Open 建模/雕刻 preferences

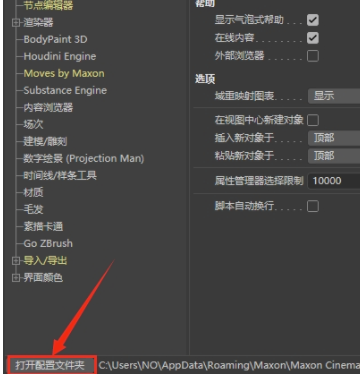(x=45, y=141)
